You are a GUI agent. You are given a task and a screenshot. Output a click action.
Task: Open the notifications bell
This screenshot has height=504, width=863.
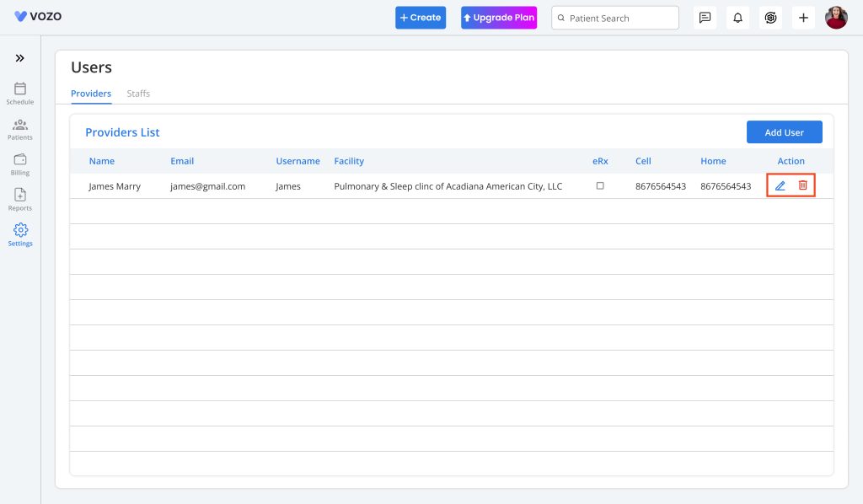point(737,18)
